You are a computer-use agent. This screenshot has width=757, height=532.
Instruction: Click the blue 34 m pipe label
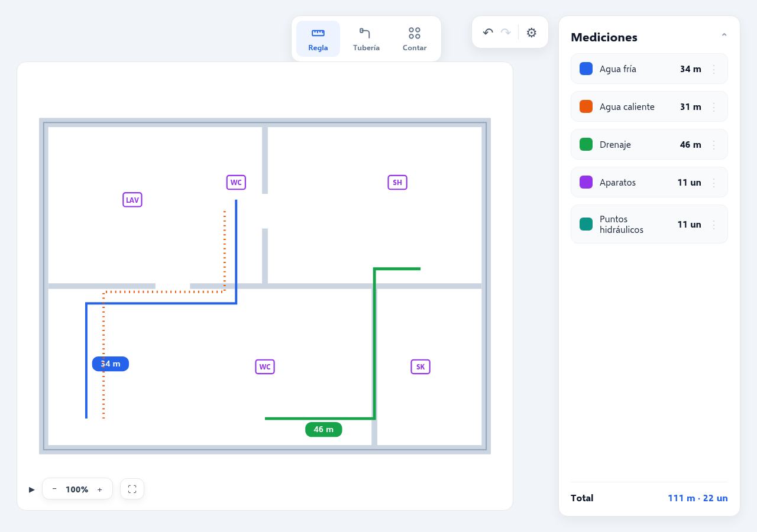(111, 364)
